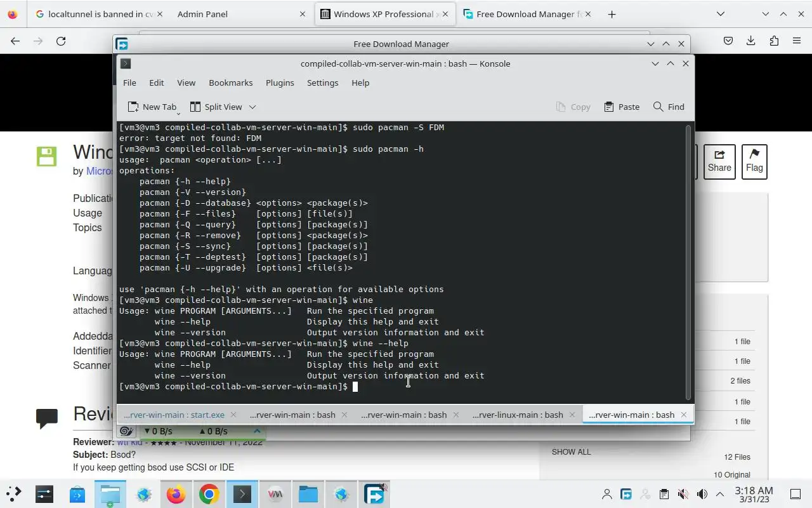Viewport: 812px width, 508px height.
Task: Click the Konsole vertical scrollbar
Action: tap(688, 262)
